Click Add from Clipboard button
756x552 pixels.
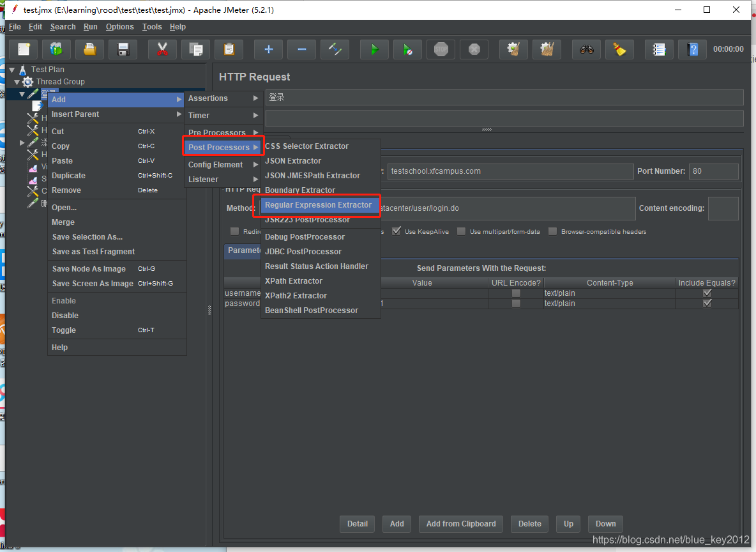click(461, 523)
